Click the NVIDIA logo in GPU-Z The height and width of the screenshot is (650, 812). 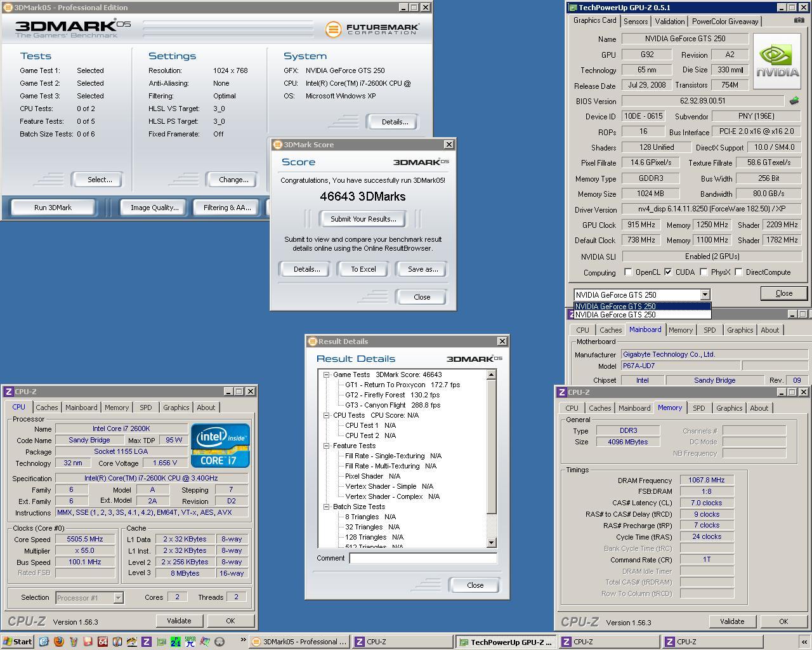778,62
